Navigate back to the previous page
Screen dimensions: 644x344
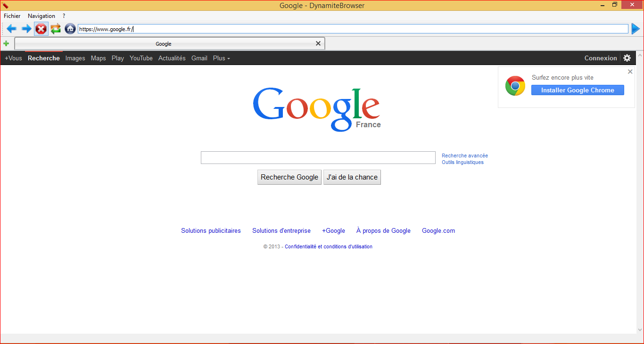tap(12, 29)
